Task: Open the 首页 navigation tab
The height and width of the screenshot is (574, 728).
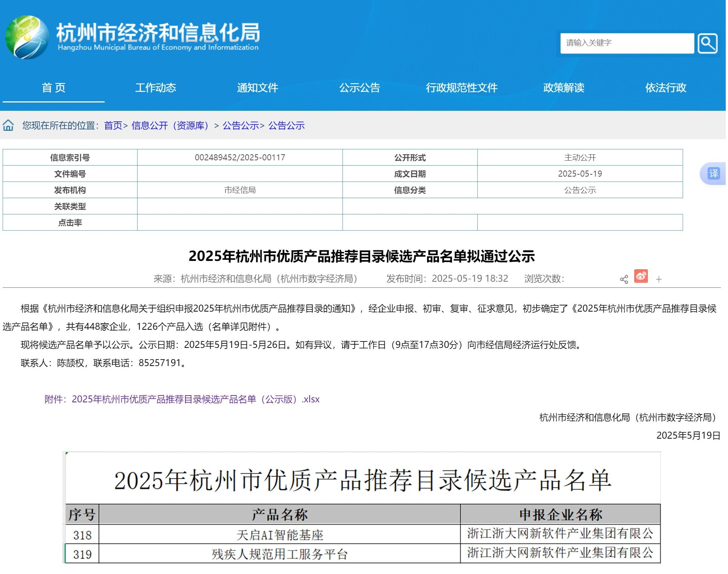Action: tap(53, 88)
